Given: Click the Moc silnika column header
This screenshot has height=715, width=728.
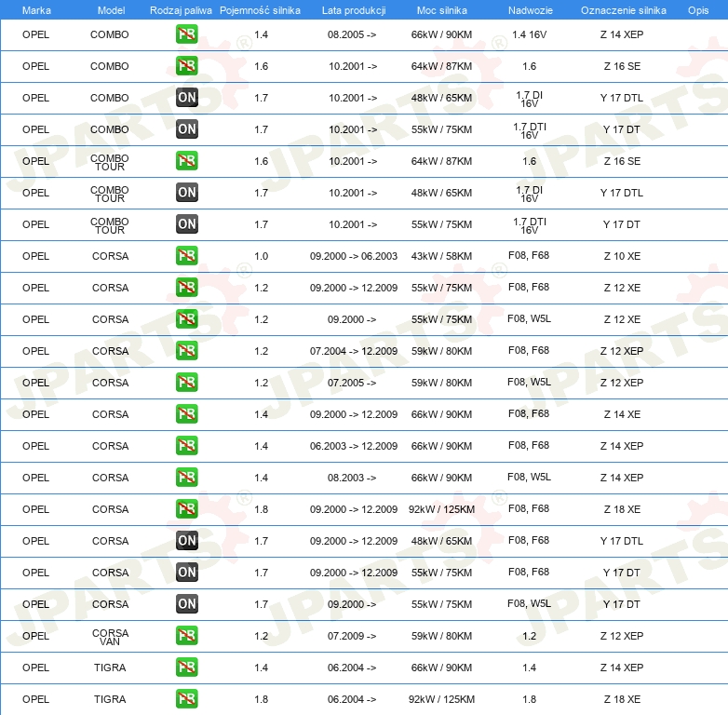Looking at the screenshot, I should click(441, 10).
